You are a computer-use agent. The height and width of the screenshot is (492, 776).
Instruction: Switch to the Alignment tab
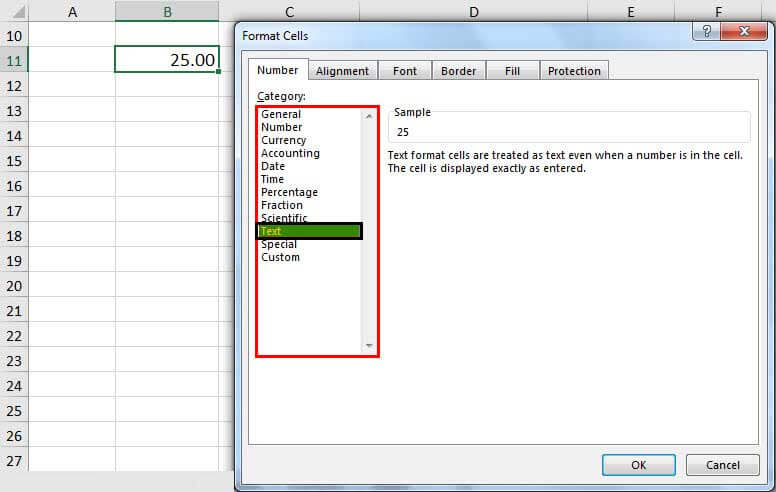coord(342,71)
